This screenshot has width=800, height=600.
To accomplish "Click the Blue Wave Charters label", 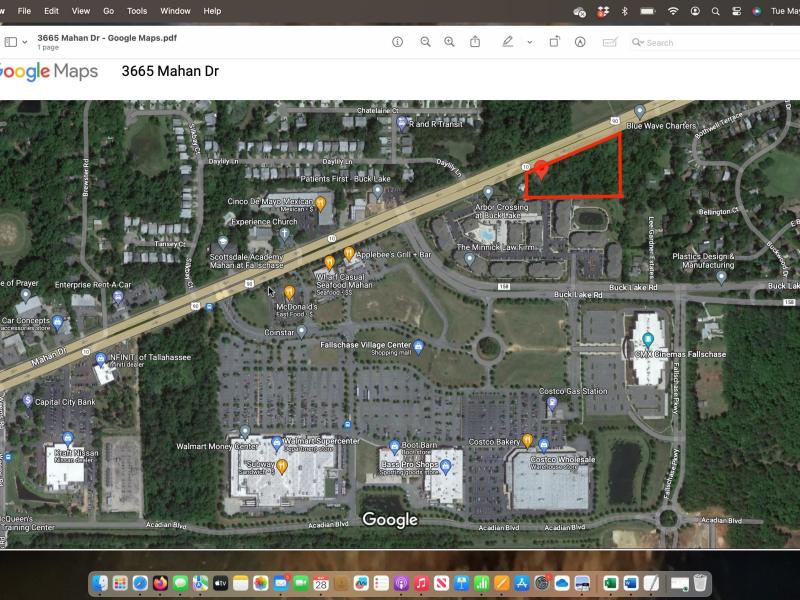I will click(661, 126).
